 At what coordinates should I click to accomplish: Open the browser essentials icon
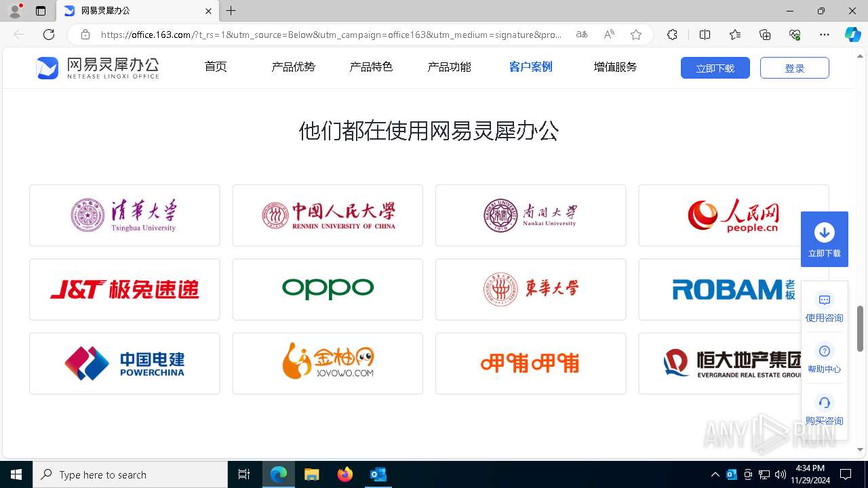tap(795, 35)
